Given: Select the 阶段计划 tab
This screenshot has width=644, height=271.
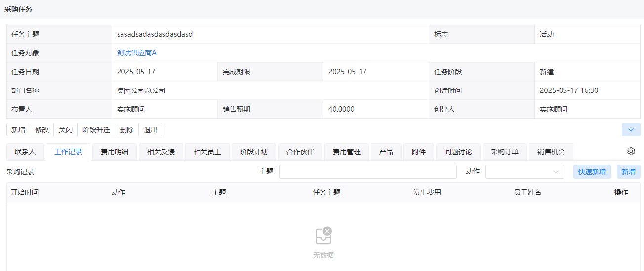Looking at the screenshot, I should pyautogui.click(x=254, y=152).
